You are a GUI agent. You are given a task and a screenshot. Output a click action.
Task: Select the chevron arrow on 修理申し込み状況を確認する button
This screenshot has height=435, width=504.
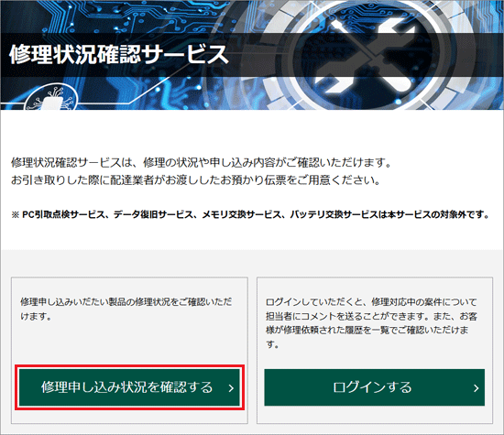click(x=231, y=388)
